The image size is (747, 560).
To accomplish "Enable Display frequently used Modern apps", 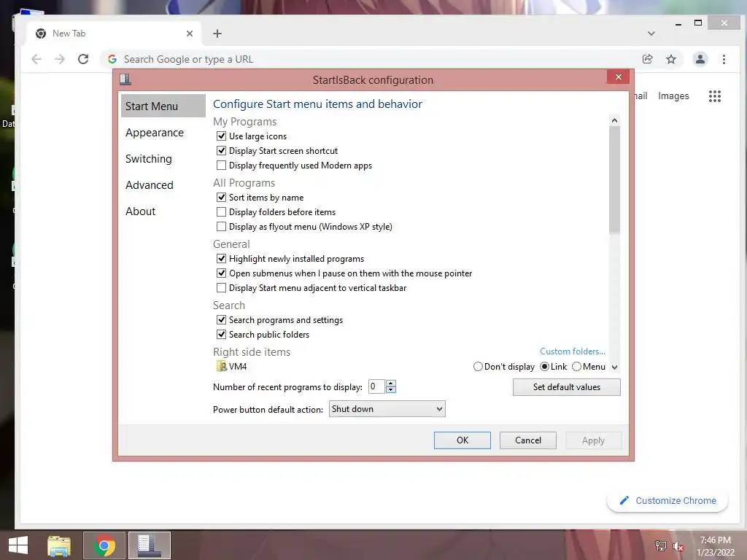I will [221, 166].
